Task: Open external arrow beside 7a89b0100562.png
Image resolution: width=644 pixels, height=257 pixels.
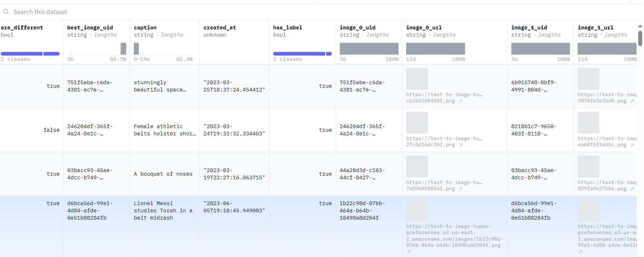Action: click(461, 189)
